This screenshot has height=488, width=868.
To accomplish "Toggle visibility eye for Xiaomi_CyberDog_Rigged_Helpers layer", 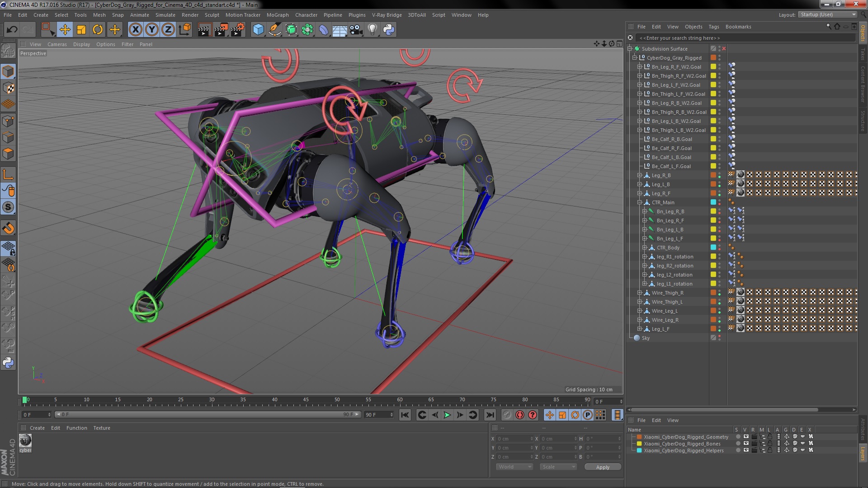I will [746, 450].
